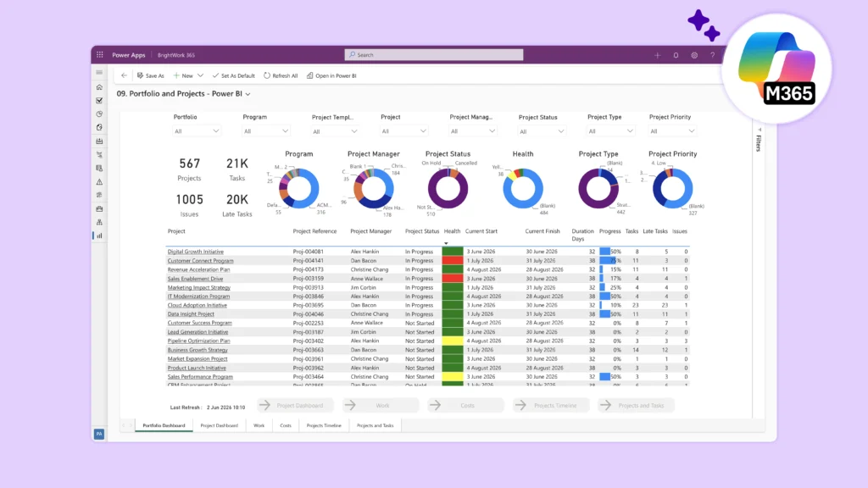The height and width of the screenshot is (488, 868).
Task: Open the Portfolio filter dropdown
Action: [x=197, y=131]
